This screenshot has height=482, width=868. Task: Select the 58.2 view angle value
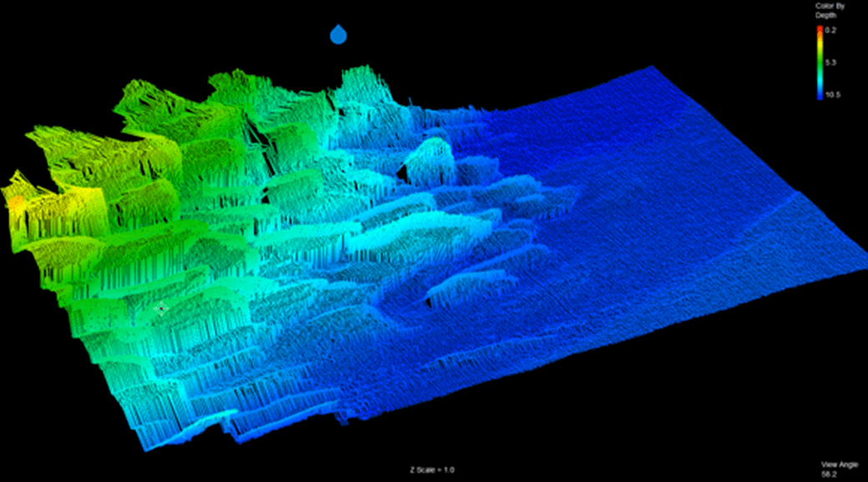point(831,474)
